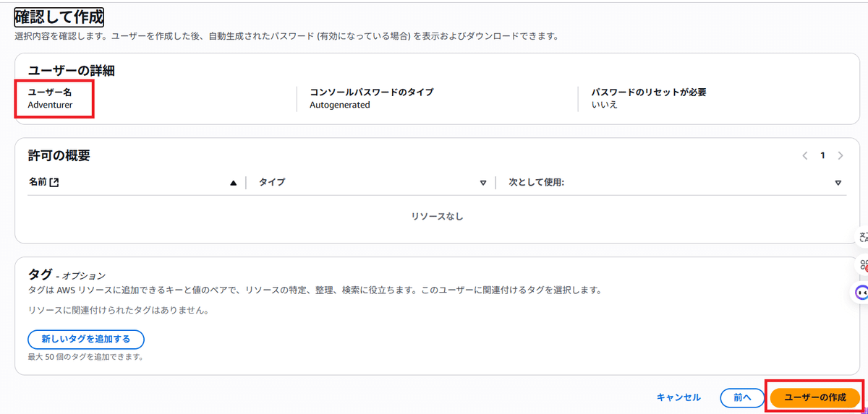This screenshot has height=414, width=868.
Task: Go back with the 前へ button
Action: tap(741, 397)
